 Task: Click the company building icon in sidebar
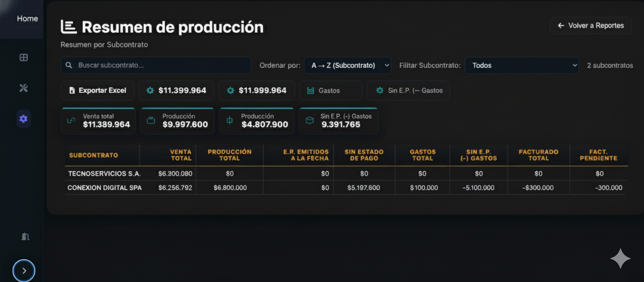pos(25,236)
